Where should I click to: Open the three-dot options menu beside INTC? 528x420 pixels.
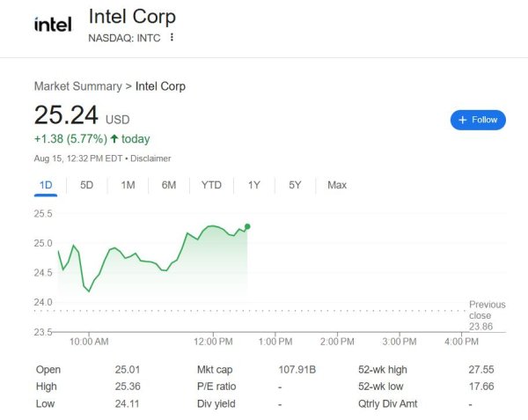(x=172, y=38)
